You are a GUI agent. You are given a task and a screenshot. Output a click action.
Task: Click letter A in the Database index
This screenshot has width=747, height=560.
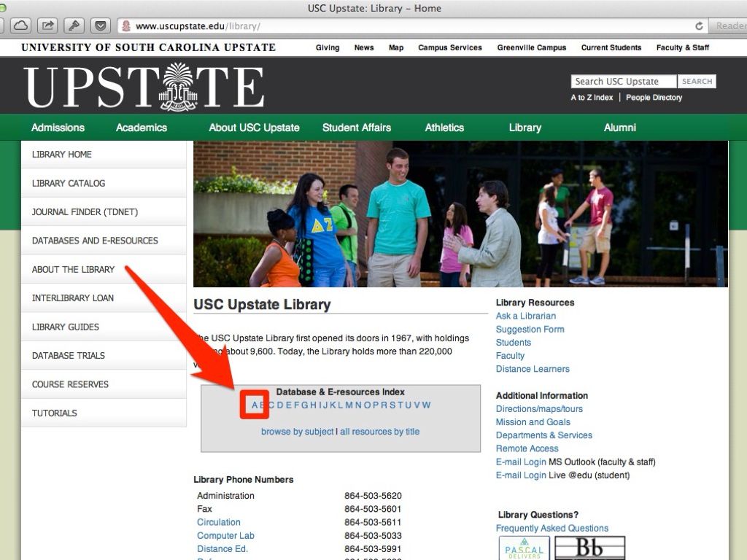[255, 405]
